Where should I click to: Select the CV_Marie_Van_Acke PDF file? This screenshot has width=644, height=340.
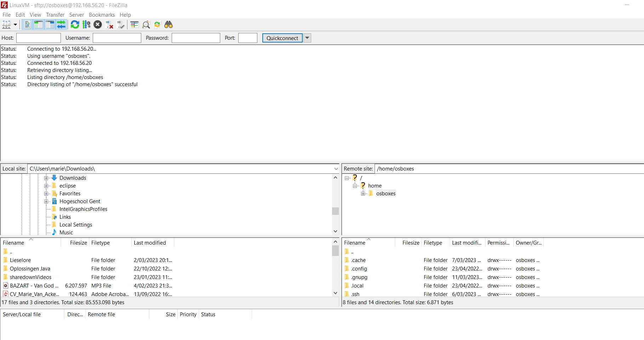point(34,294)
